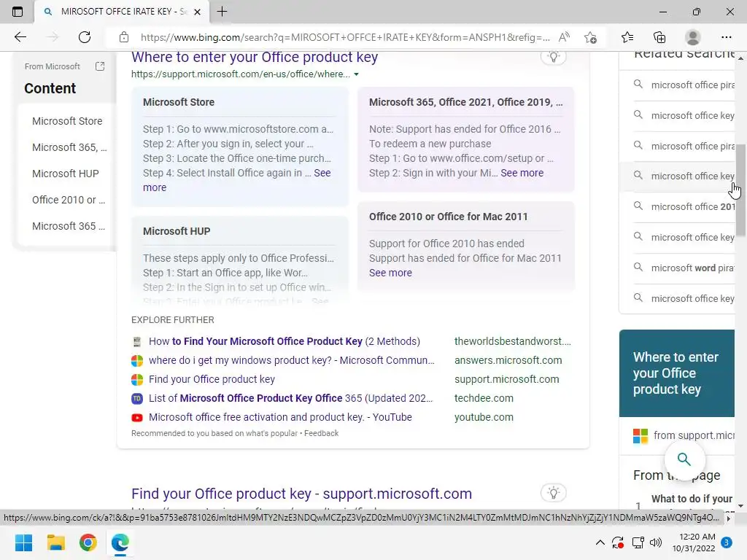Click the page vertical scrollbar thumb
Screen dimensions: 747x560
tap(740, 190)
